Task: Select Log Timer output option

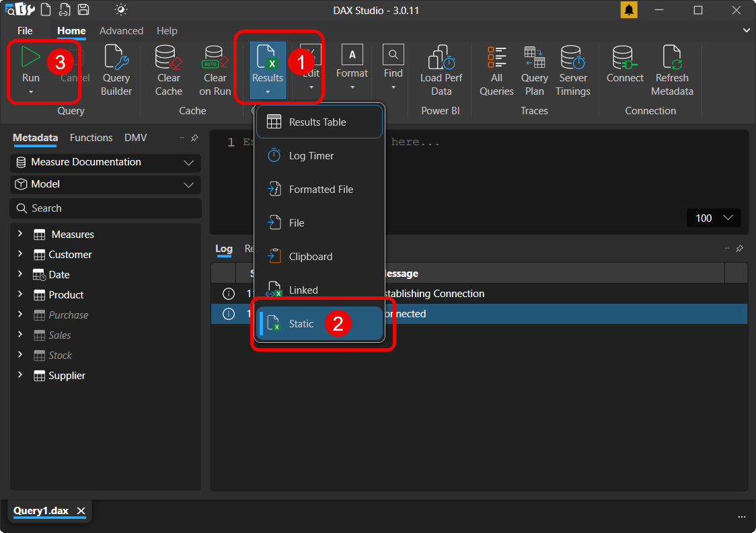Action: tap(319, 156)
